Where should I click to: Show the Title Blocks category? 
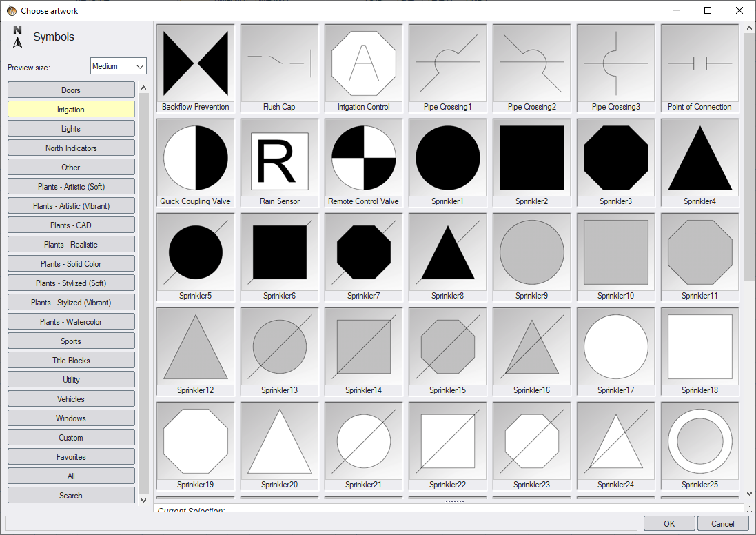click(x=71, y=361)
